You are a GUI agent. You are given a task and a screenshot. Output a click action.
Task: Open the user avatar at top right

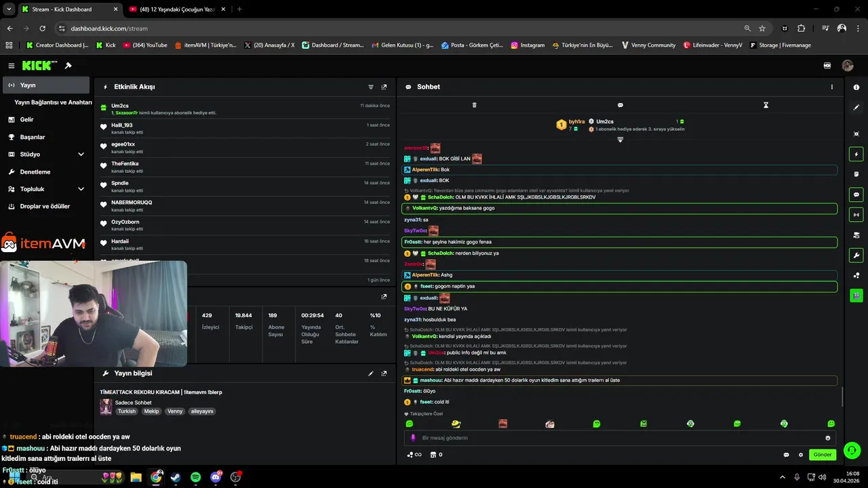point(848,66)
